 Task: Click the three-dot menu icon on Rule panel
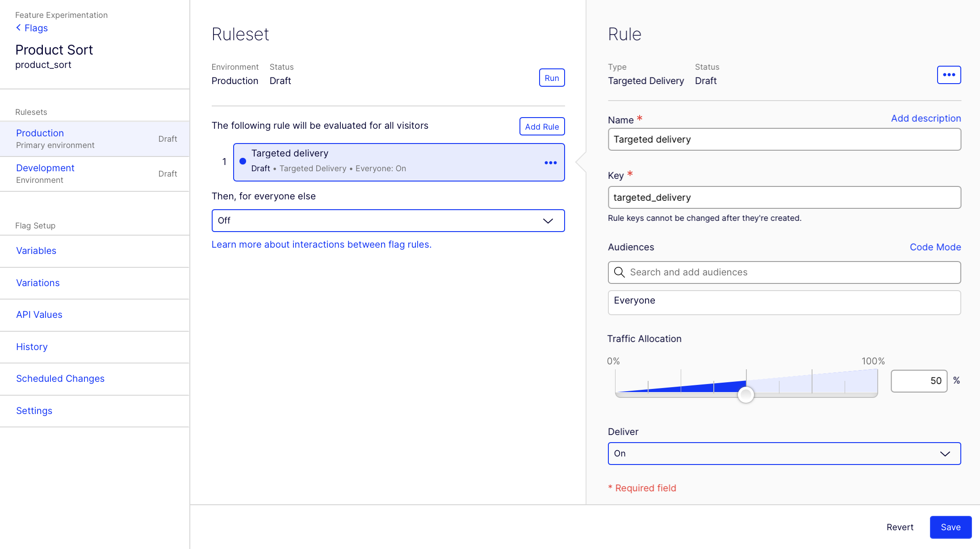(948, 74)
